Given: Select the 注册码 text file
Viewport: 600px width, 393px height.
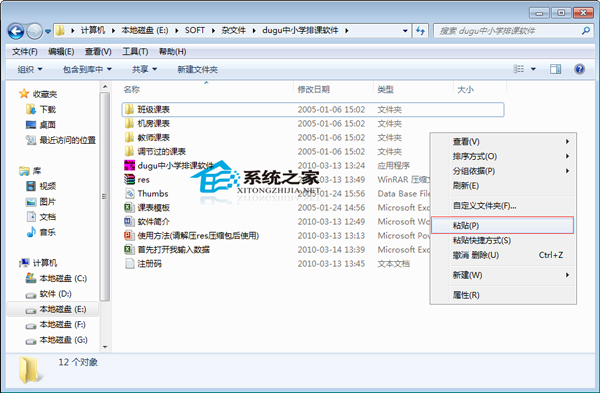Looking at the screenshot, I should 143,264.
